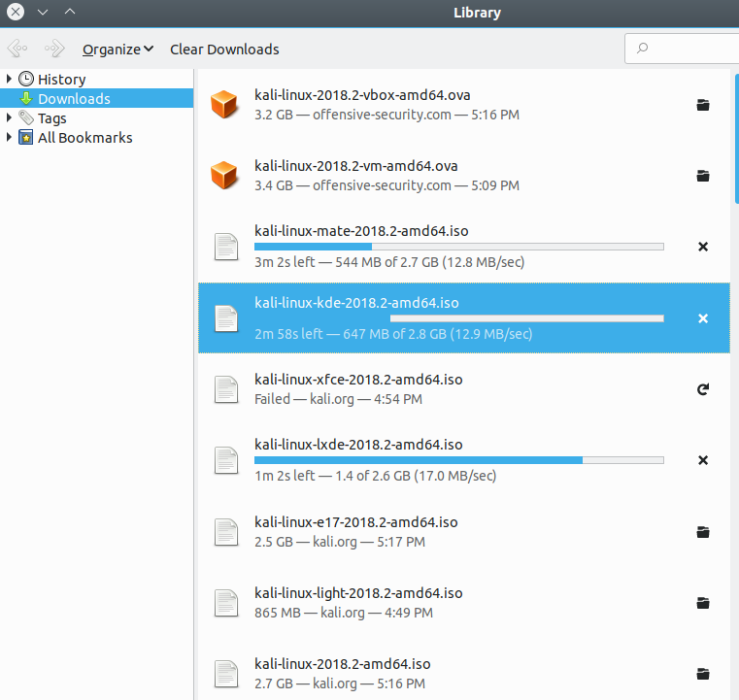Click the kali-linux-xfce iso document icon
This screenshot has height=700, width=739.
[226, 389]
